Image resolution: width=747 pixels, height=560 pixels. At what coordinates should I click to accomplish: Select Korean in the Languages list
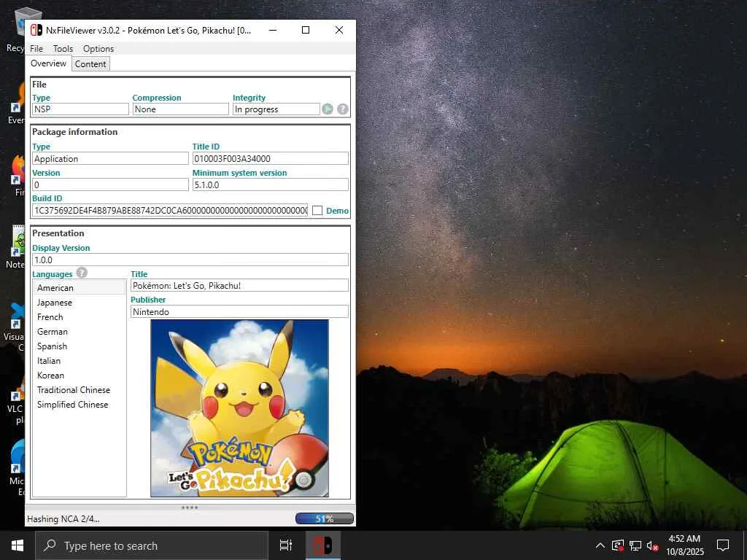click(x=79, y=376)
